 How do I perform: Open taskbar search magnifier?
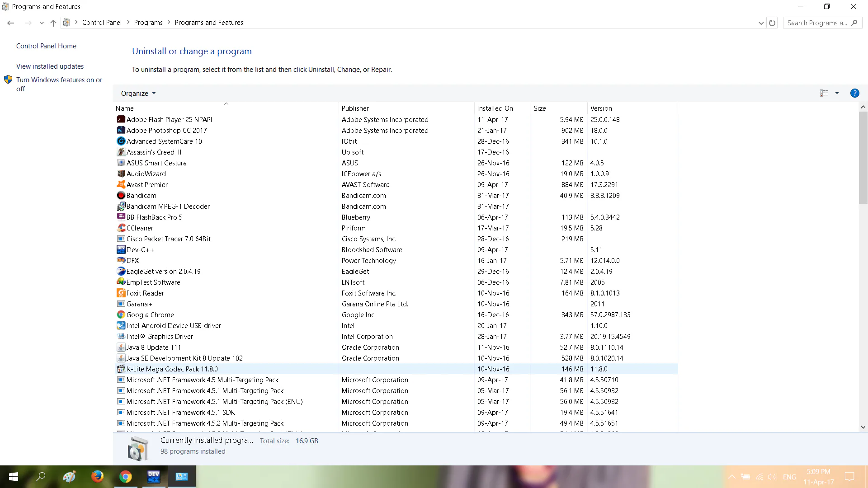tap(41, 476)
